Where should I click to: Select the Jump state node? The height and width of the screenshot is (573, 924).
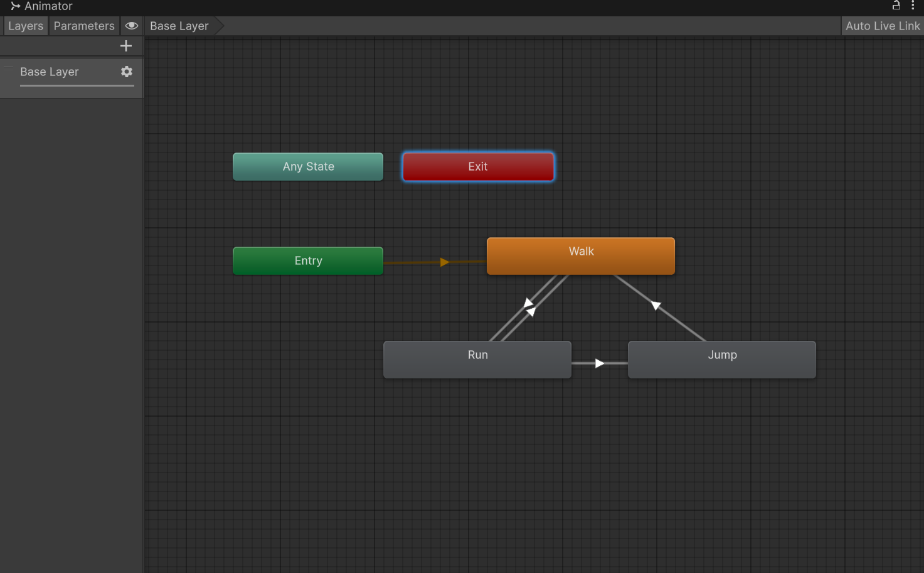[x=722, y=360]
